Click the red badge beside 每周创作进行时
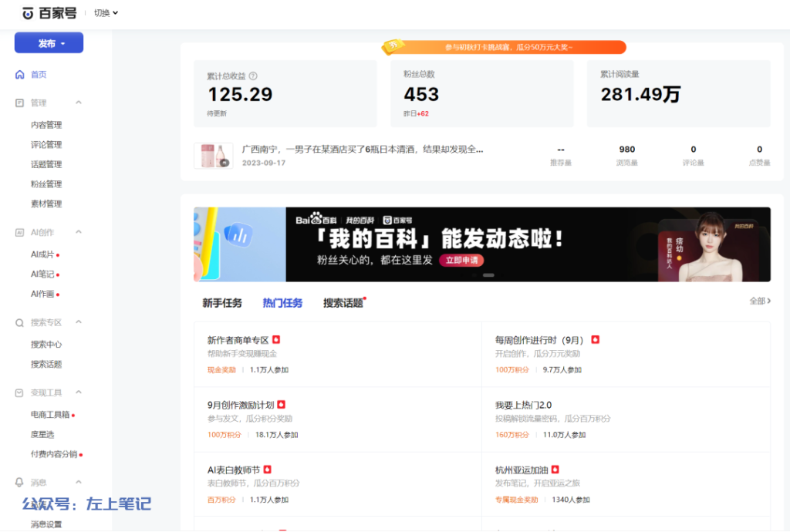 point(595,340)
